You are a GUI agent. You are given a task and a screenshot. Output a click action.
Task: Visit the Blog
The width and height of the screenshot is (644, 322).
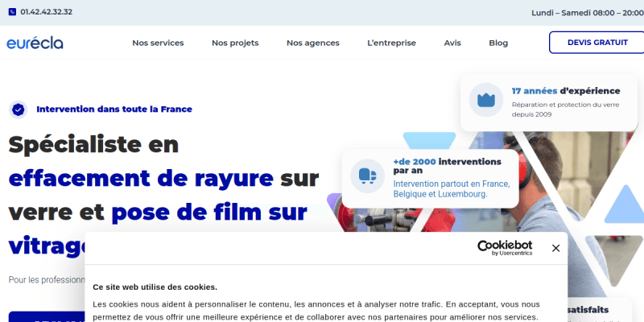click(x=498, y=43)
